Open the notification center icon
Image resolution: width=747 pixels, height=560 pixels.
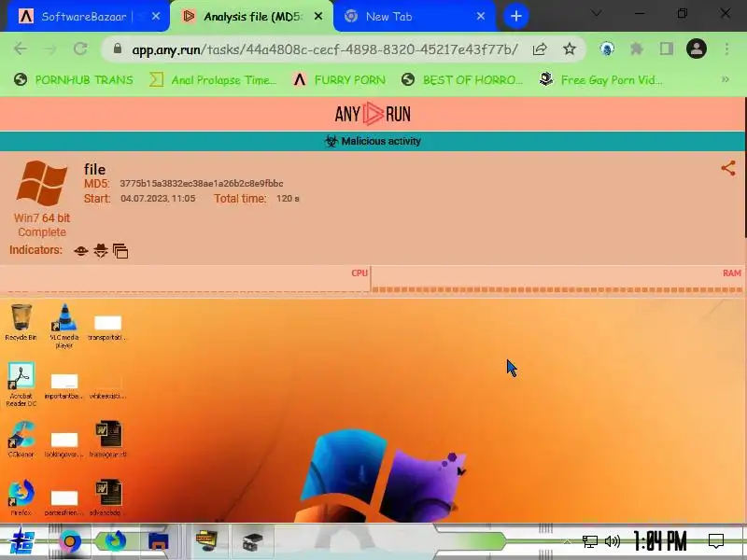click(x=716, y=541)
